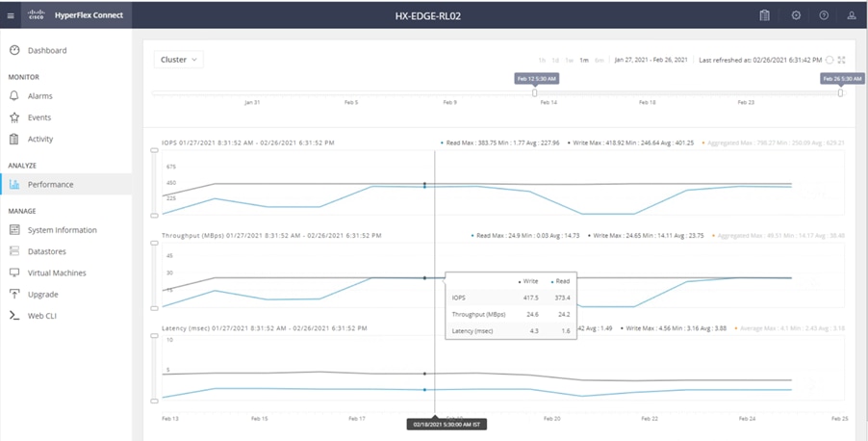Expand charts to full screen

pyautogui.click(x=842, y=60)
